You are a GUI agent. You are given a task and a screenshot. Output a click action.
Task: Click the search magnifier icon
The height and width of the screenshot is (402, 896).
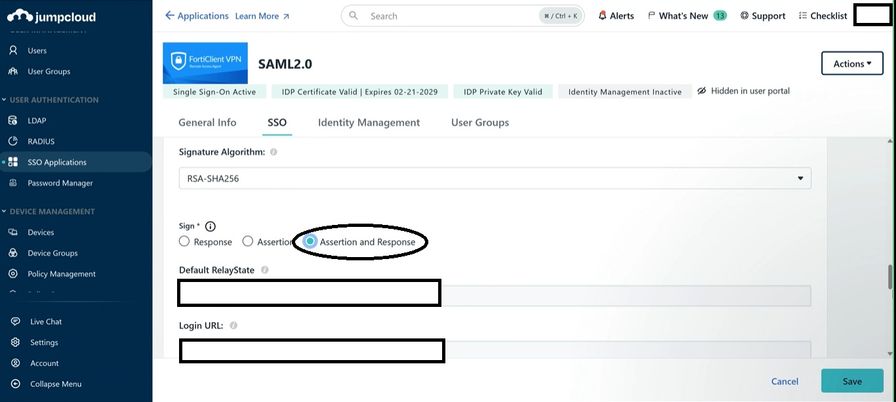point(354,16)
